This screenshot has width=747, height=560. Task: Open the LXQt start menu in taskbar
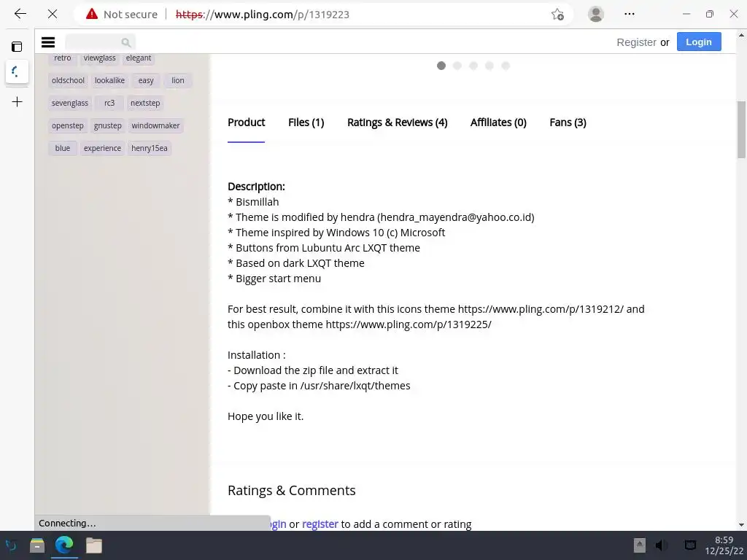coord(11,545)
